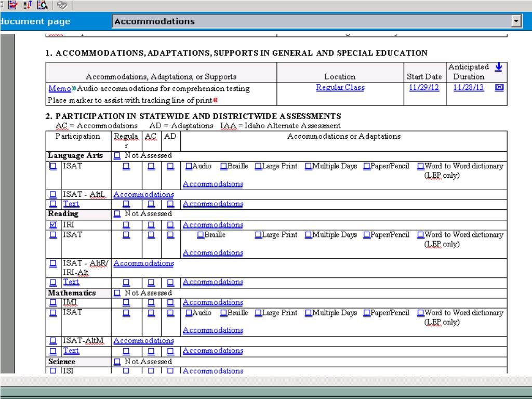Image resolution: width=532 pixels, height=399 pixels.
Task: Enable Braille for Reading ISAT
Action: point(201,235)
